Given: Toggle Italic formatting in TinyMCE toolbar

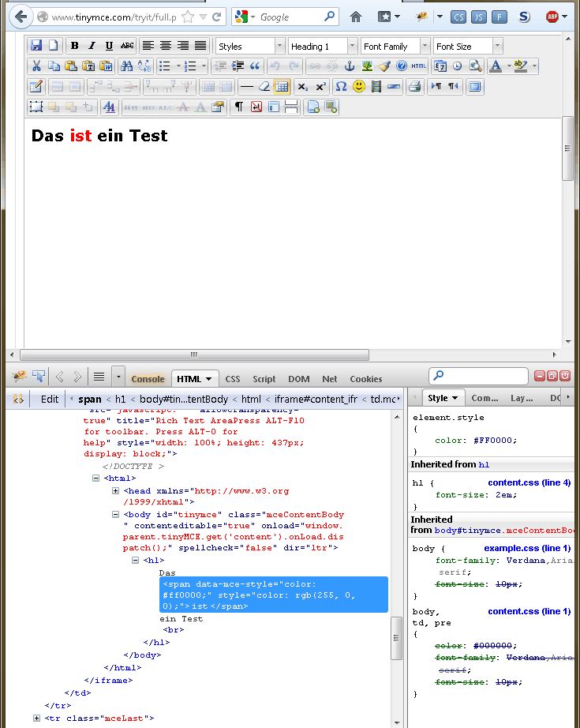Looking at the screenshot, I should 92,46.
